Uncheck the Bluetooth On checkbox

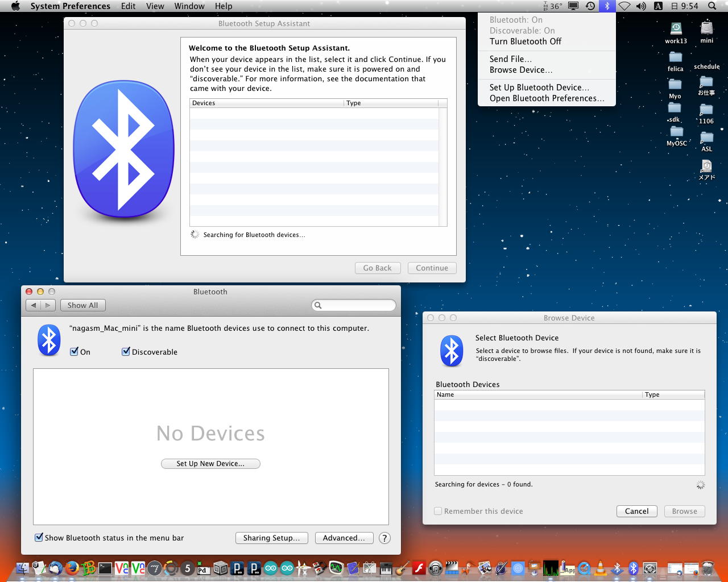[74, 352]
